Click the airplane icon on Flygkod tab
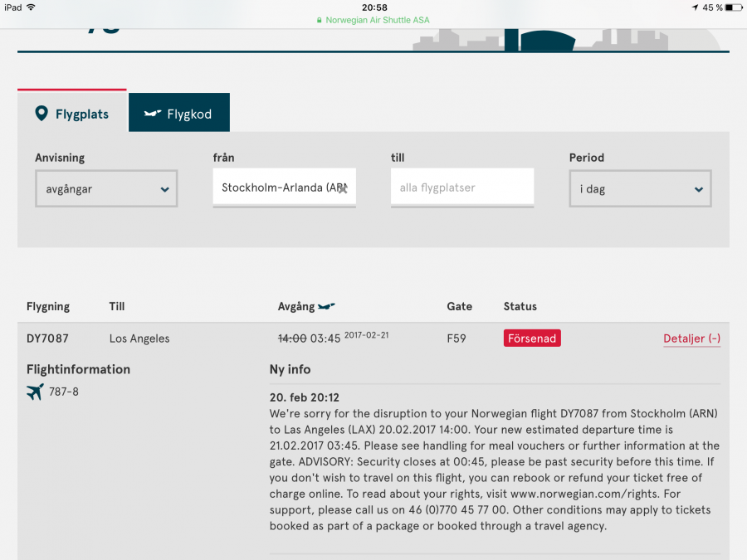Viewport: 747px width, 560px height. click(152, 114)
